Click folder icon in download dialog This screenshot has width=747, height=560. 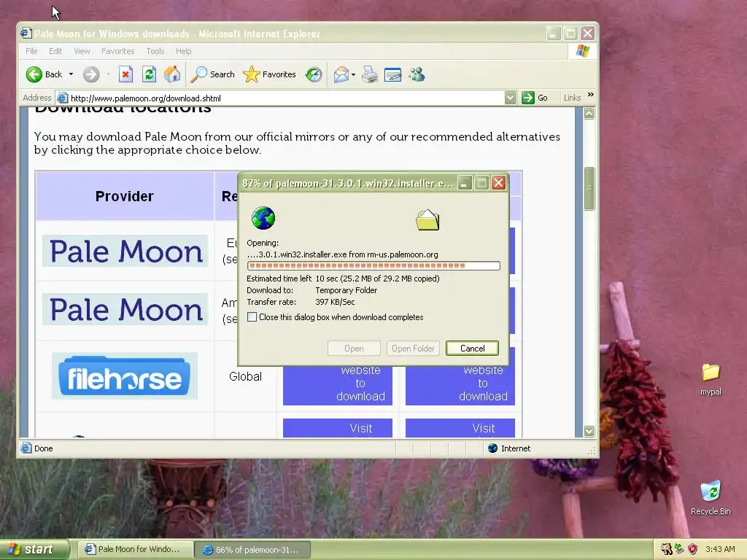point(427,220)
